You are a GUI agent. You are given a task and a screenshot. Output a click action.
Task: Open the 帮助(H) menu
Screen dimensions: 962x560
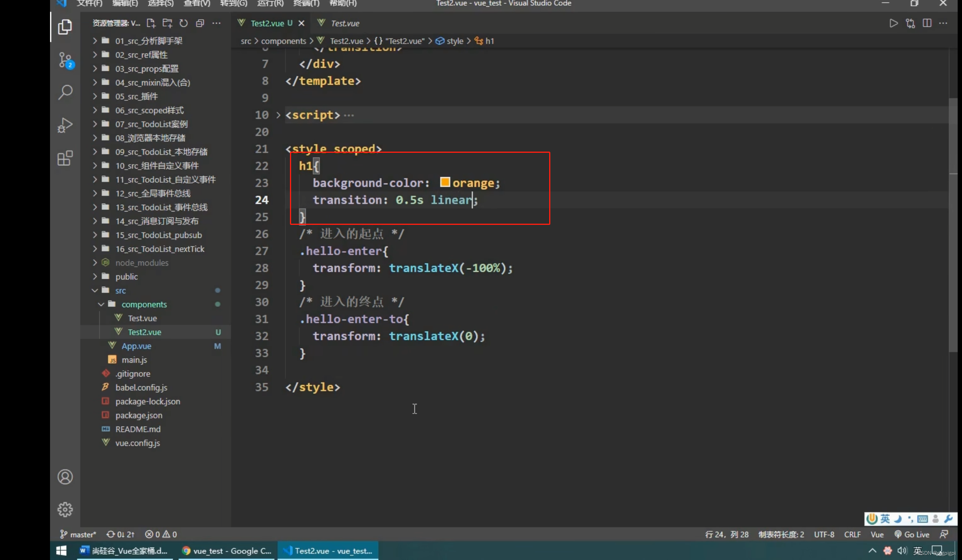pyautogui.click(x=343, y=4)
